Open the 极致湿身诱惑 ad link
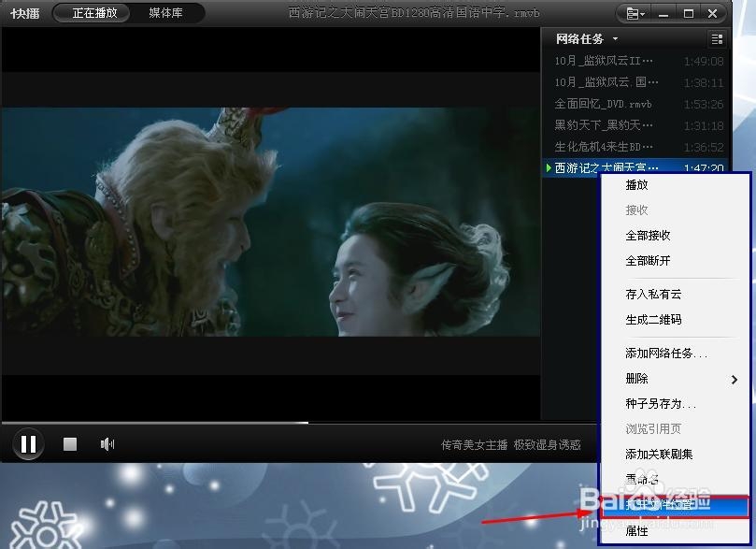The height and width of the screenshot is (549, 756). (548, 444)
